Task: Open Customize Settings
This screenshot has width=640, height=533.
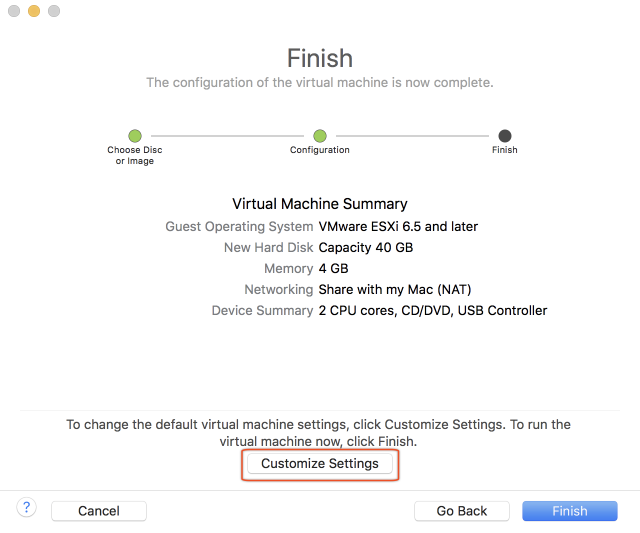Action: (x=320, y=464)
